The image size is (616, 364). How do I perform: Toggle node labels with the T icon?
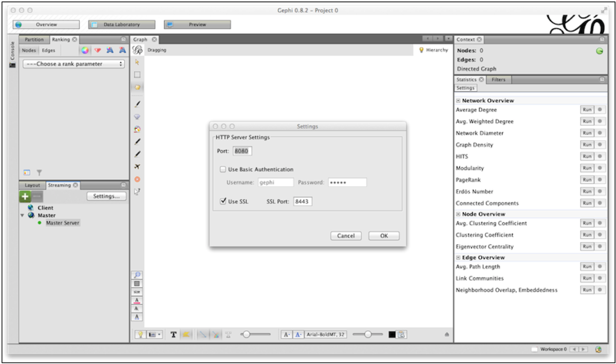173,335
